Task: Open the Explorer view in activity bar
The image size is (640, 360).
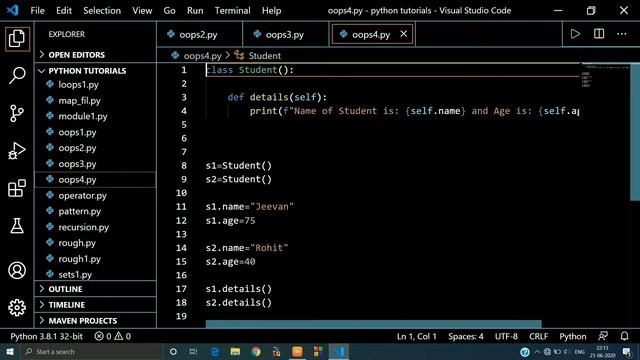Action: (x=17, y=39)
